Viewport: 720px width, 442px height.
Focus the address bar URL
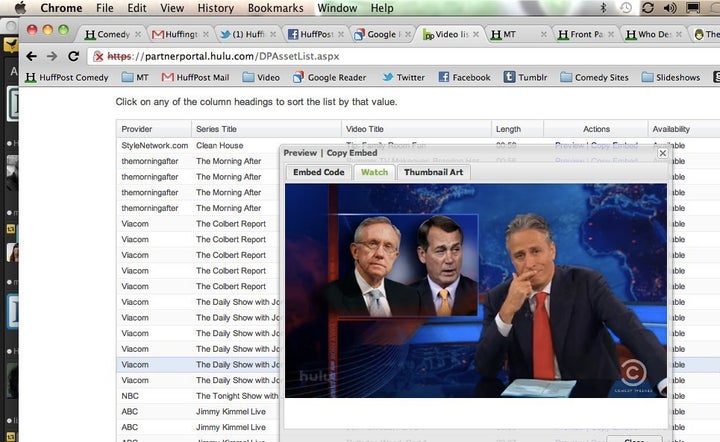pos(223,56)
